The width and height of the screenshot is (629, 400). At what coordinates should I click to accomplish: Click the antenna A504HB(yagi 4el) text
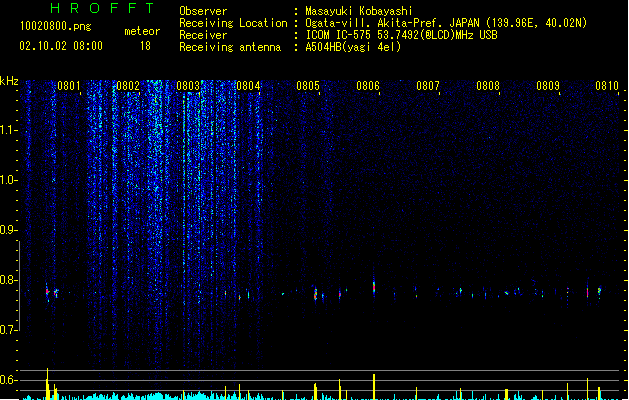point(353,47)
